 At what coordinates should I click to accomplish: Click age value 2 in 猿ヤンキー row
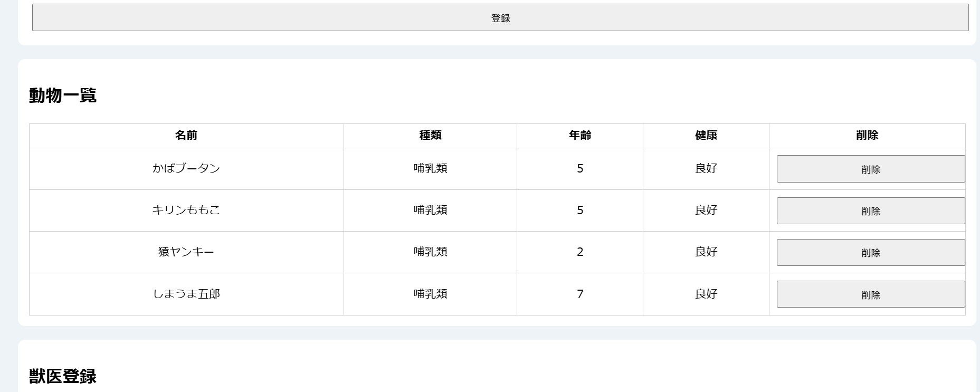click(579, 252)
